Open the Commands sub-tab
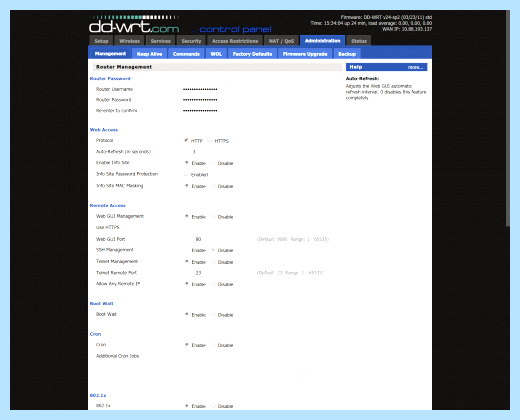Screen dimensions: 520x420 click(186, 54)
